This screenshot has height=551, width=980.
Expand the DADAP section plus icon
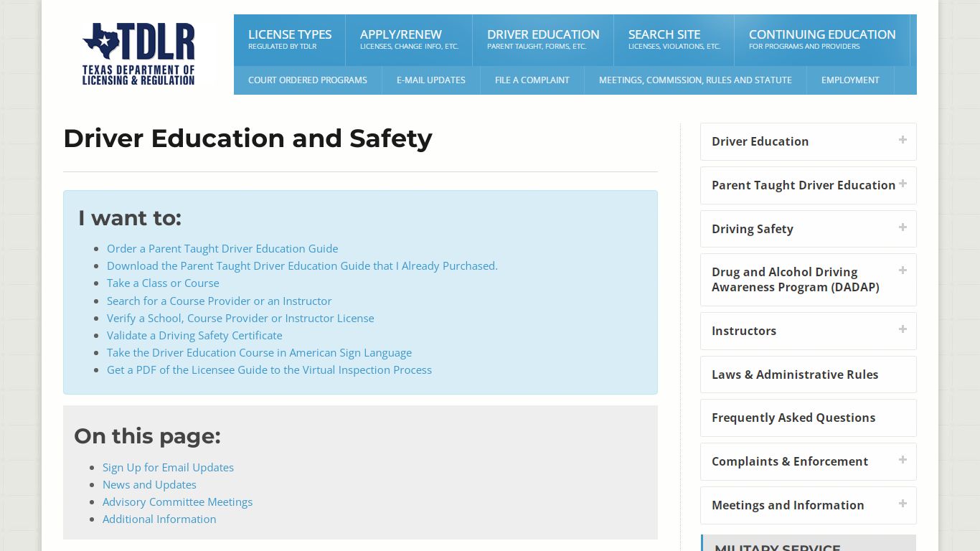point(903,270)
